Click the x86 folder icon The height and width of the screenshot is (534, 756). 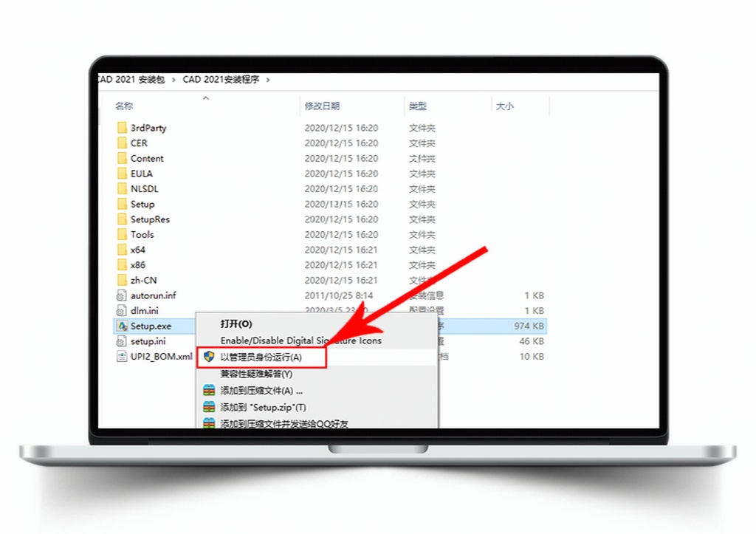tap(122, 265)
